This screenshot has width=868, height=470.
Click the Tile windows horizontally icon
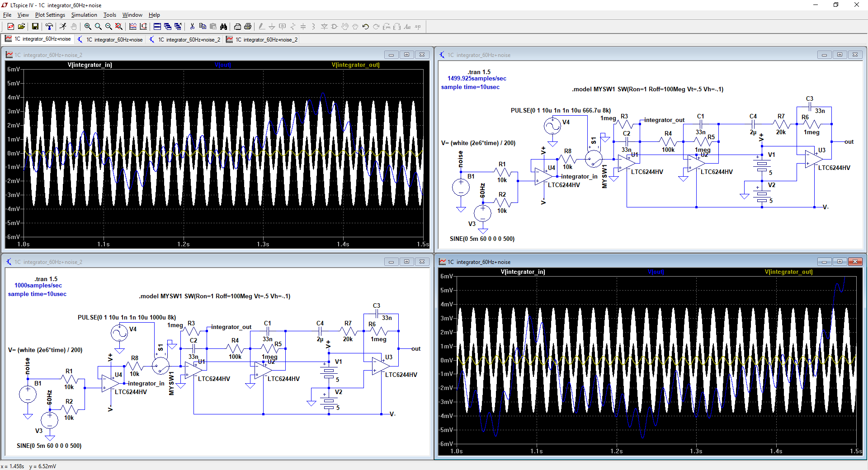[157, 27]
